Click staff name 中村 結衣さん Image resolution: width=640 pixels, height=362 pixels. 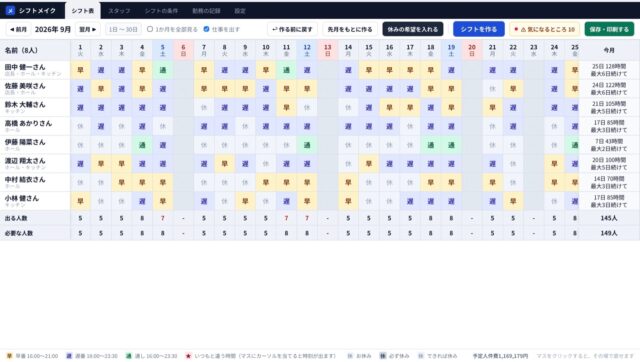25,180
